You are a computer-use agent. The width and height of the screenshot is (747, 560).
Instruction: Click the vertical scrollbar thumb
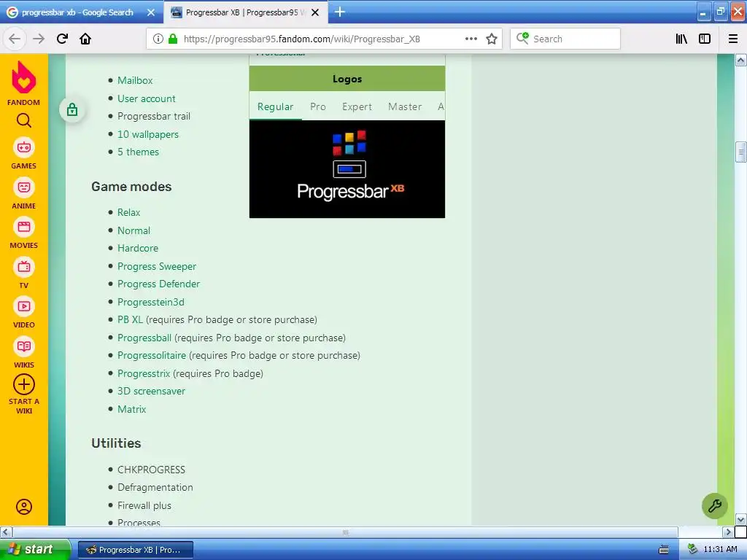(x=741, y=152)
